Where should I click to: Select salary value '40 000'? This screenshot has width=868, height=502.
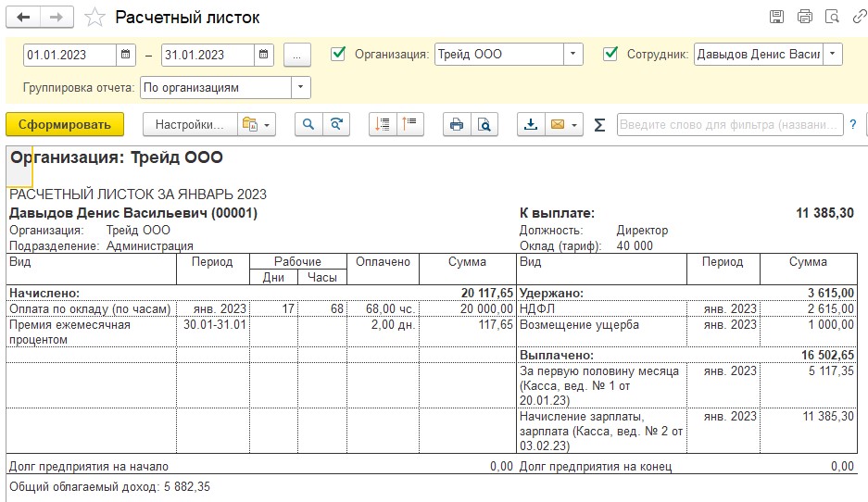coord(635,245)
